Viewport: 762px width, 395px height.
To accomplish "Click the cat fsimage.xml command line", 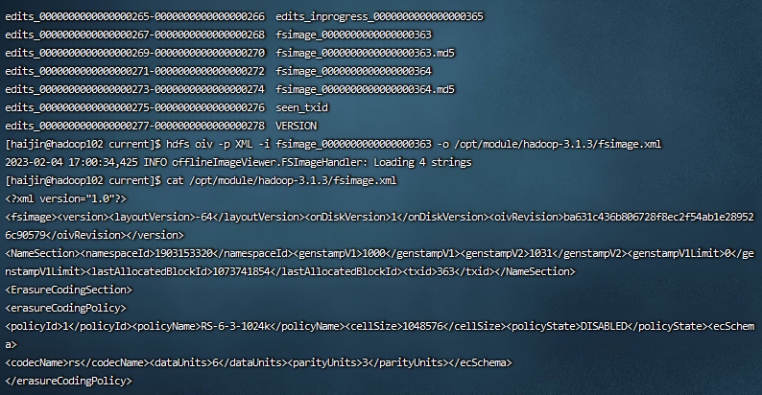I will coord(201,181).
